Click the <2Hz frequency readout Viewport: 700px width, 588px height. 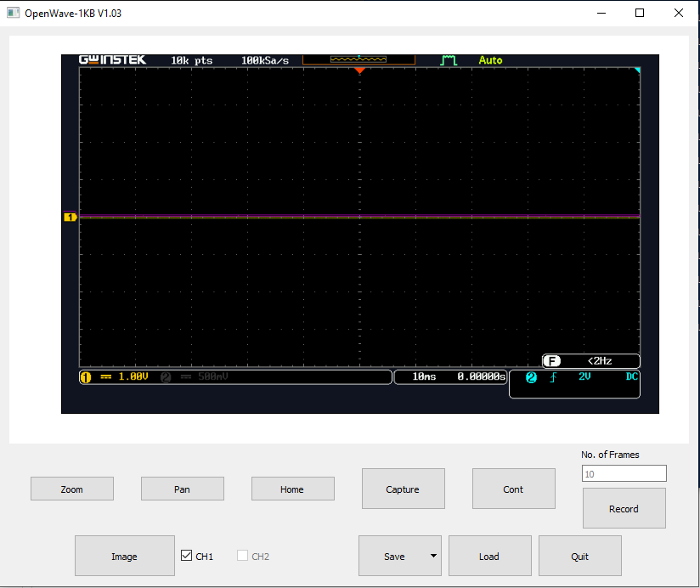600,361
